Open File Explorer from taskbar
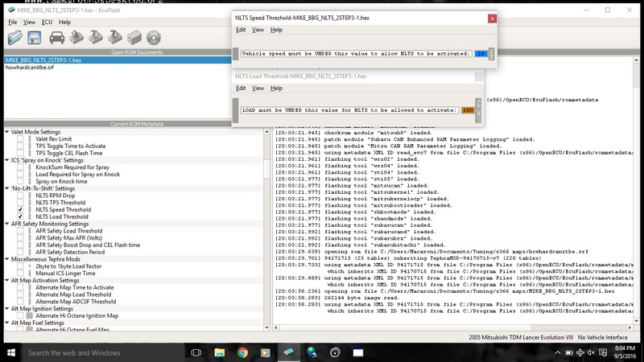The image size is (644, 362). point(219,352)
